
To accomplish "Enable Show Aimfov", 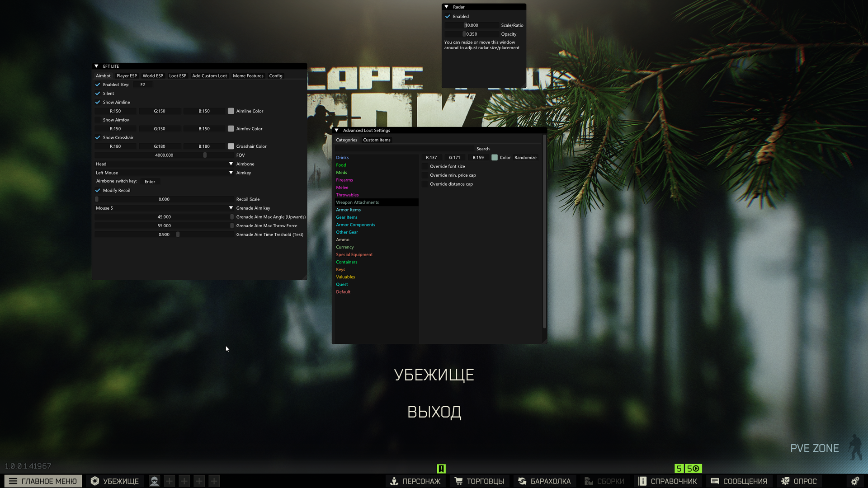I will 98,120.
